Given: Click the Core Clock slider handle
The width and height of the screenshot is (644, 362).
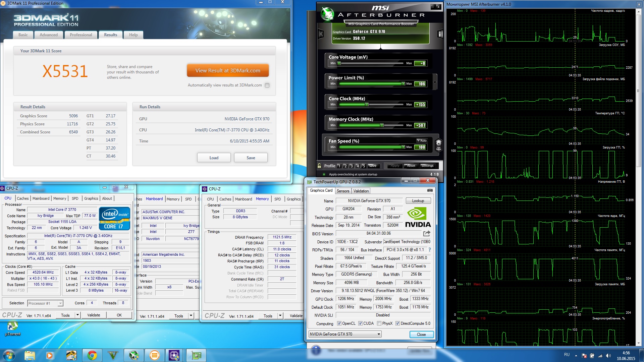Looking at the screenshot, I should [x=367, y=105].
